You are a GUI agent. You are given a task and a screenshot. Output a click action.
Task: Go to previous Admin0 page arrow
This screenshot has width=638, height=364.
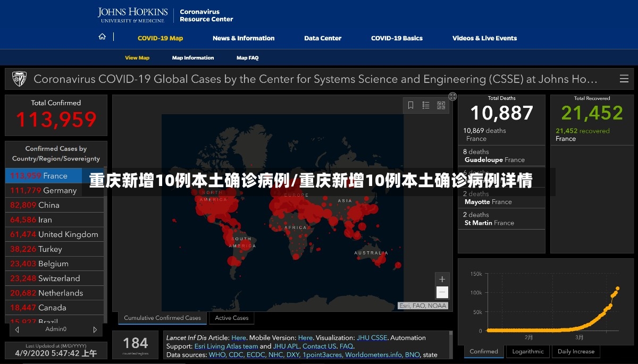click(x=17, y=330)
